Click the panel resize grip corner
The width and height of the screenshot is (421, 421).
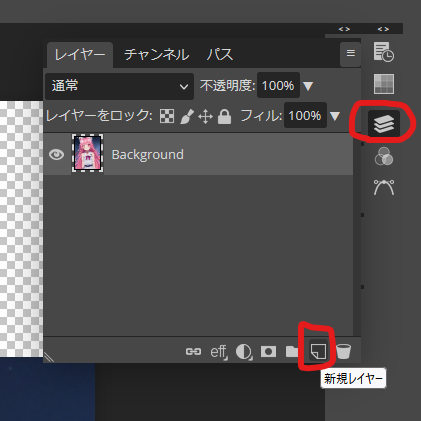[x=49, y=357]
